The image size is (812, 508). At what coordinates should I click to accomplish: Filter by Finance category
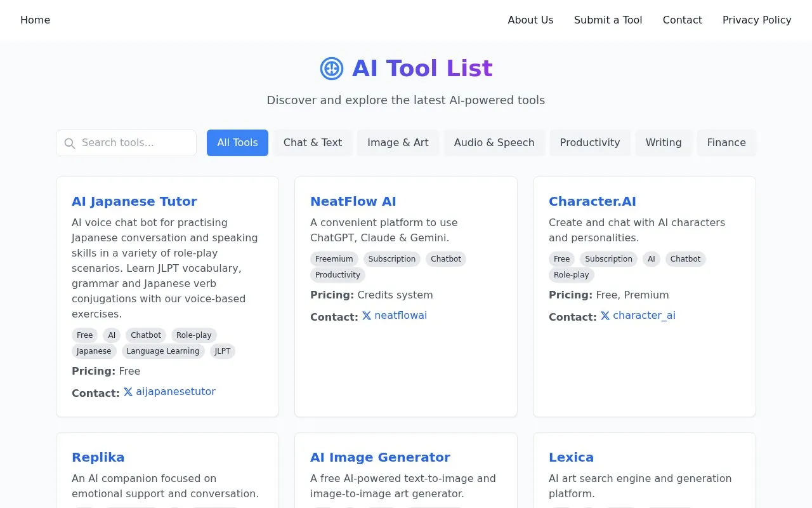[726, 143]
